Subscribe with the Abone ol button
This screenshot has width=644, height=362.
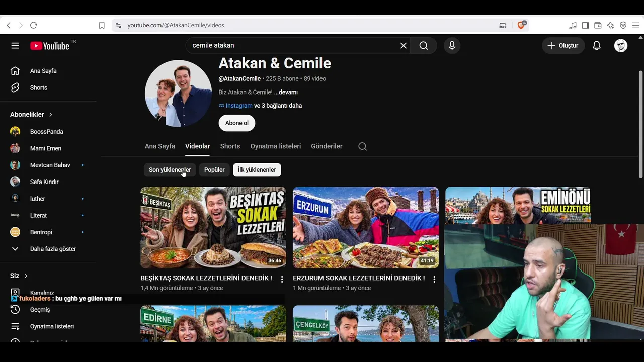pyautogui.click(x=237, y=123)
